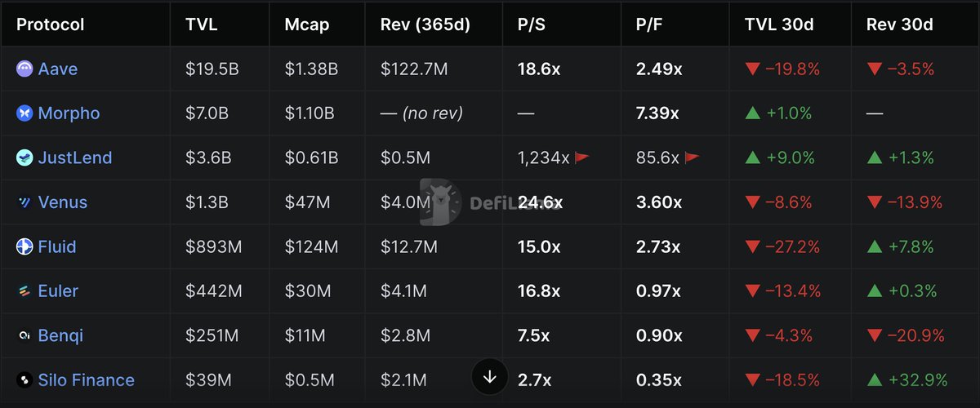Select Venus TVL value $1.3B
The image size is (980, 408).
(x=207, y=202)
